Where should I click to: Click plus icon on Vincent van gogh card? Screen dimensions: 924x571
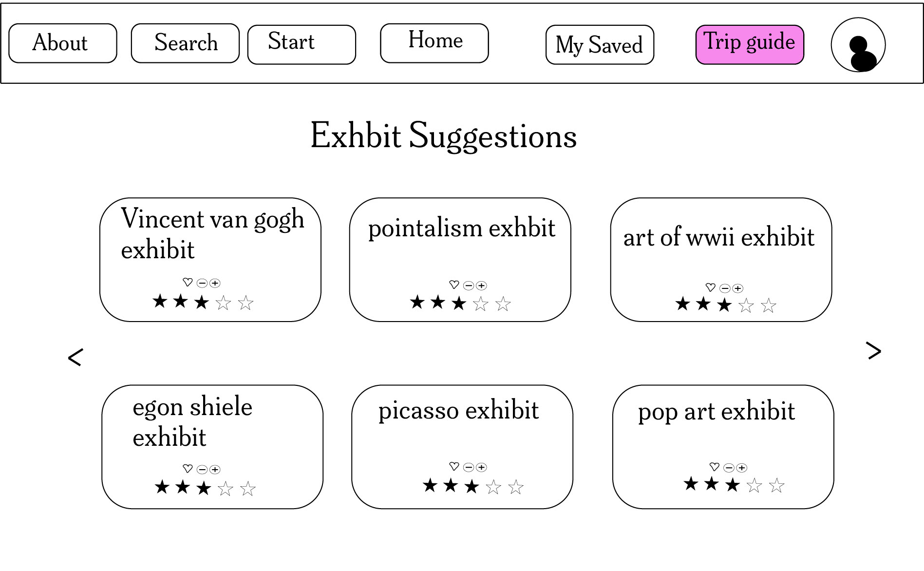[215, 283]
